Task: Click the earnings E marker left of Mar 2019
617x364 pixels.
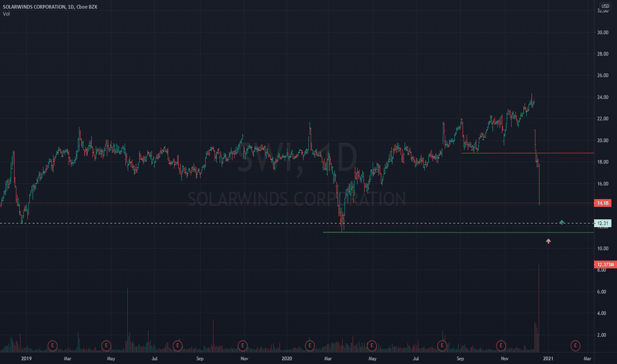Action: tap(52, 346)
